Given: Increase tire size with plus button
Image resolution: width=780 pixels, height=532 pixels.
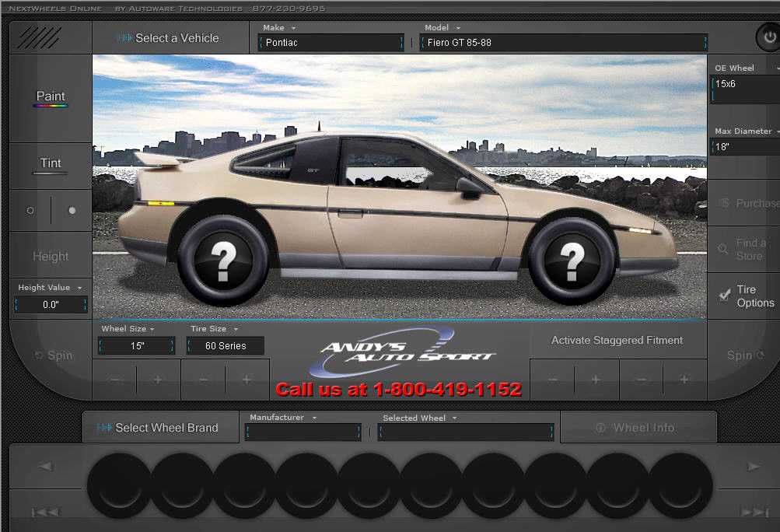Looking at the screenshot, I should tap(247, 380).
